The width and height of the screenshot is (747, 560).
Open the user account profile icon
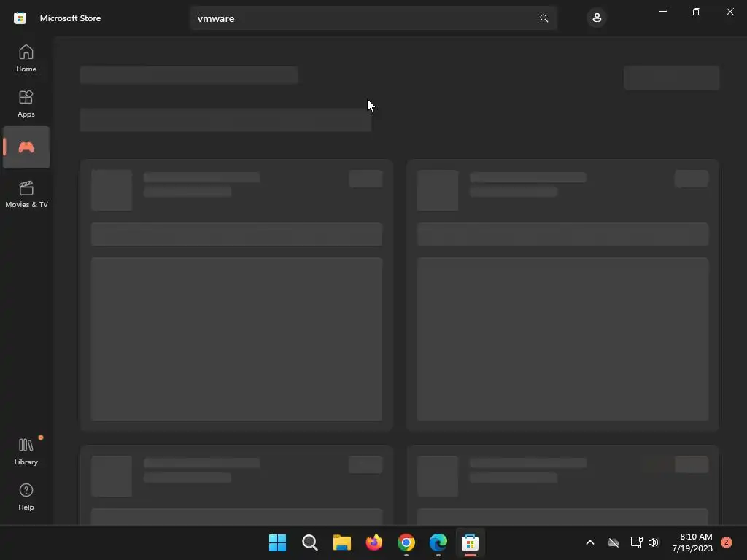597,18
